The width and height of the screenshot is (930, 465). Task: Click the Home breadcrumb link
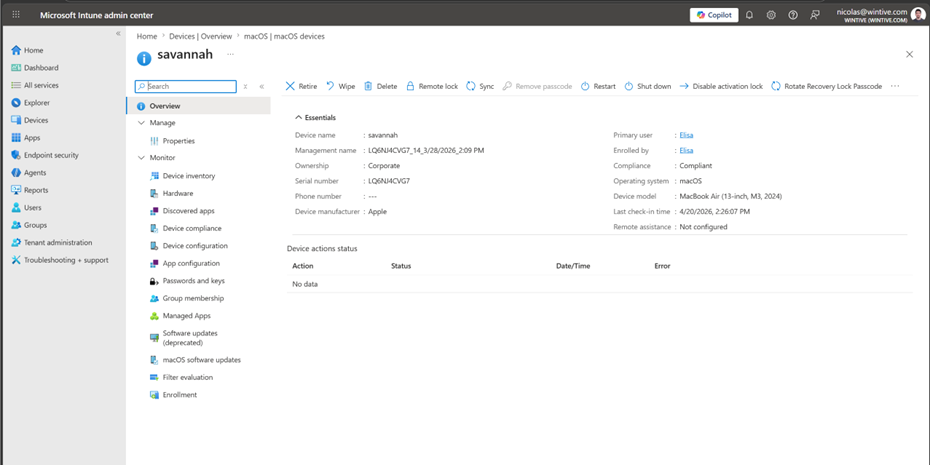[x=147, y=36]
